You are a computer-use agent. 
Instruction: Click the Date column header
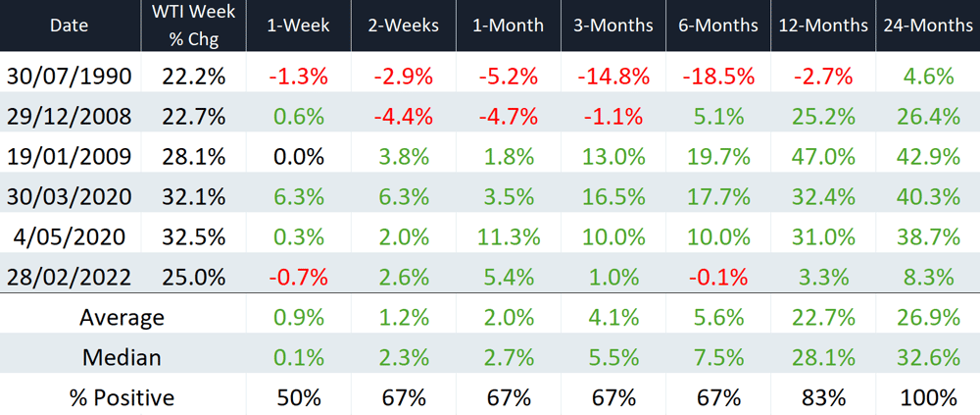coord(70,26)
